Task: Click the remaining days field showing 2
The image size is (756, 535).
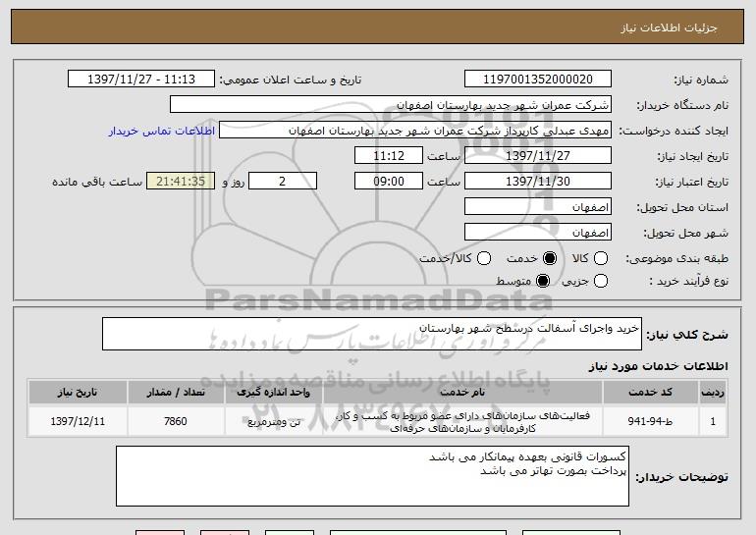Action: tap(283, 182)
